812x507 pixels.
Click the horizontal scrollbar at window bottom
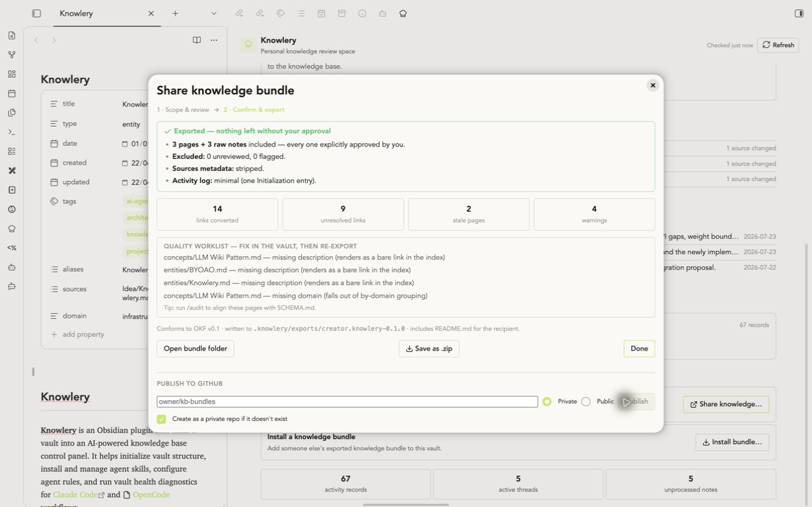pyautogui.click(x=406, y=504)
